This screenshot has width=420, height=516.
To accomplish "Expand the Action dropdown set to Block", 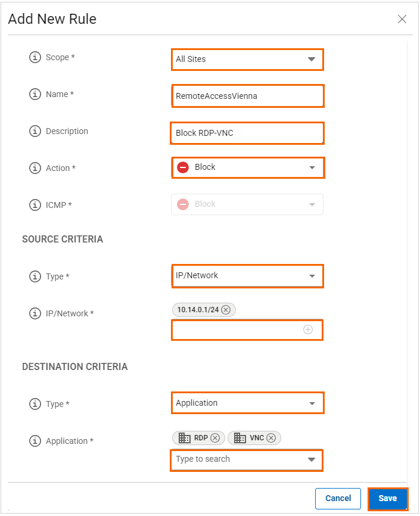I will [312, 167].
